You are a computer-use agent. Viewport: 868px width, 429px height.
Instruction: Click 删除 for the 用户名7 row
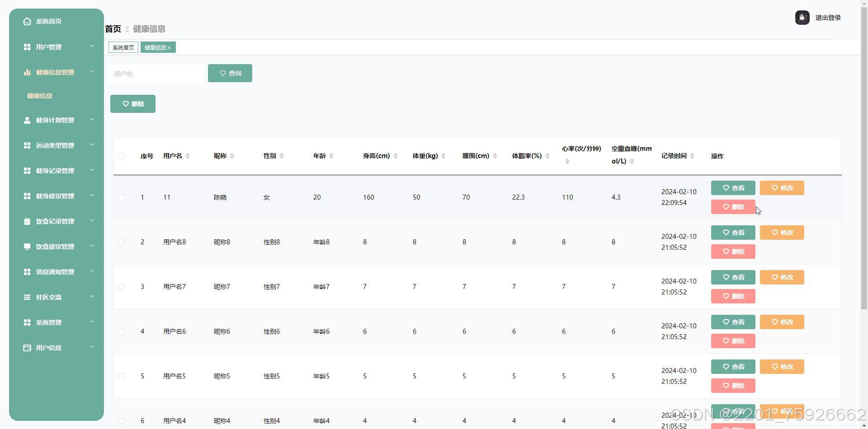tap(733, 296)
